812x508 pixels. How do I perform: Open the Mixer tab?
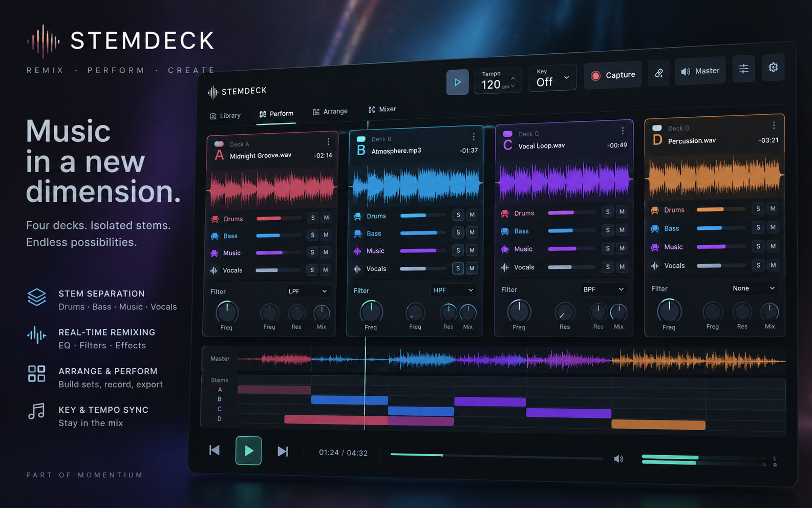[x=382, y=109]
